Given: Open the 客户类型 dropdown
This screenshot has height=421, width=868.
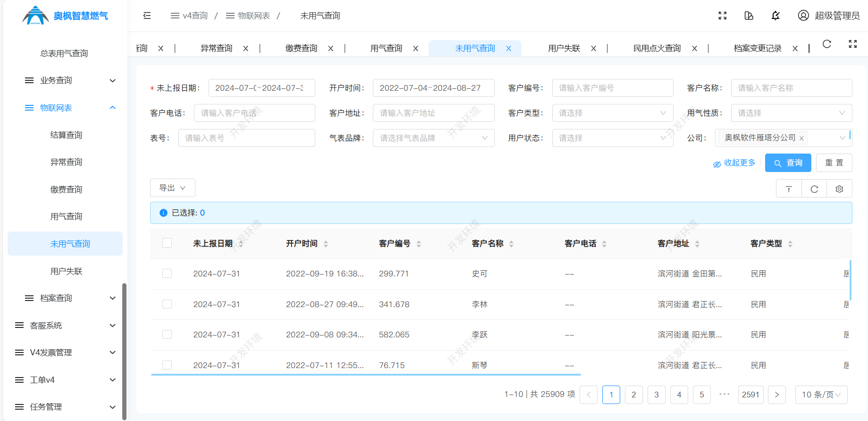Looking at the screenshot, I should [x=613, y=113].
